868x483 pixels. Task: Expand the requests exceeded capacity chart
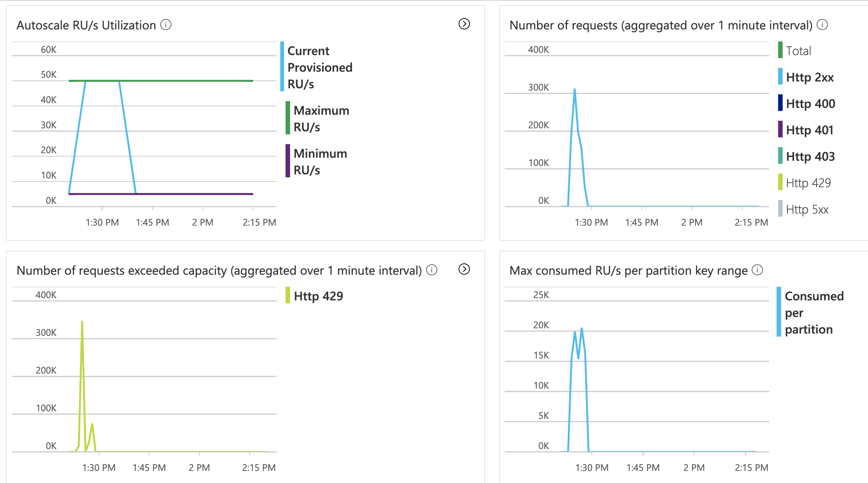(463, 269)
